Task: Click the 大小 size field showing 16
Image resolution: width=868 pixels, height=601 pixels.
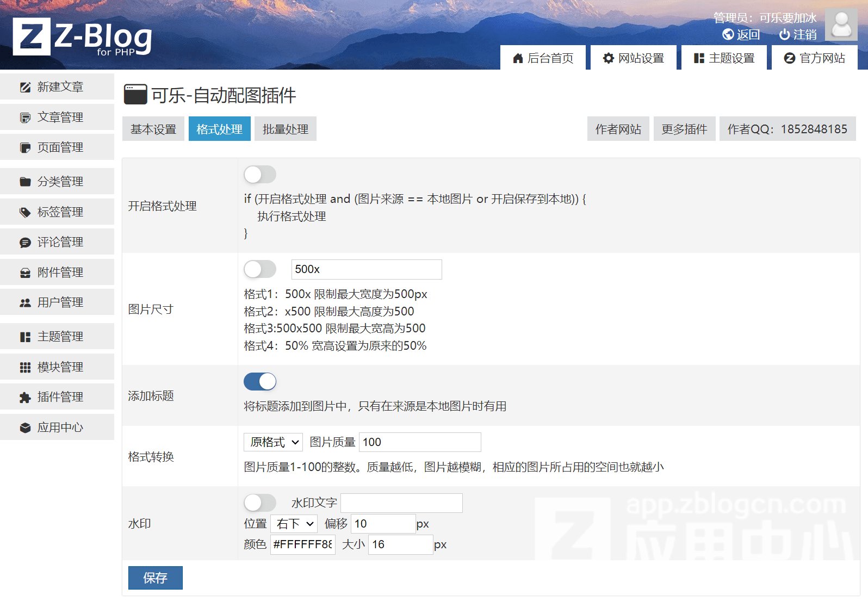Action: pos(401,544)
